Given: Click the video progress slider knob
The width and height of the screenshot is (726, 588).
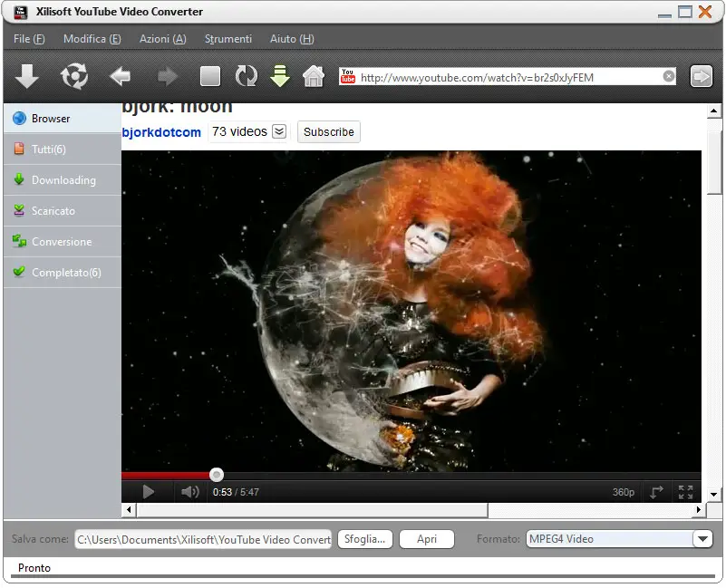Looking at the screenshot, I should 217,475.
